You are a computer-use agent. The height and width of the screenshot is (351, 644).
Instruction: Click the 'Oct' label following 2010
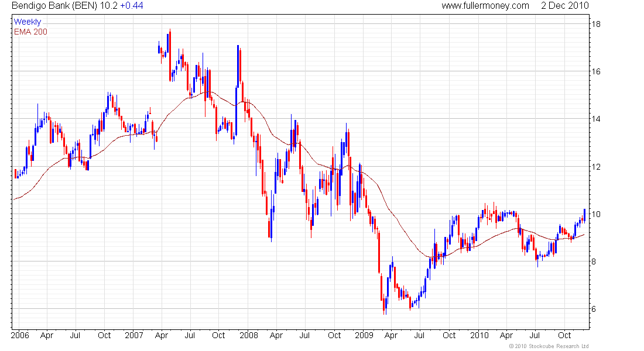click(x=565, y=335)
